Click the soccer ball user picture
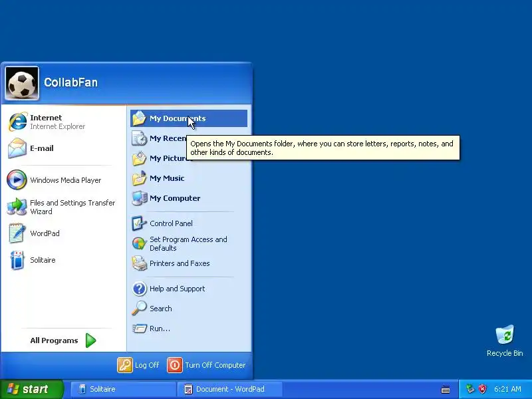Viewport: 532px width, 399px height. click(22, 83)
